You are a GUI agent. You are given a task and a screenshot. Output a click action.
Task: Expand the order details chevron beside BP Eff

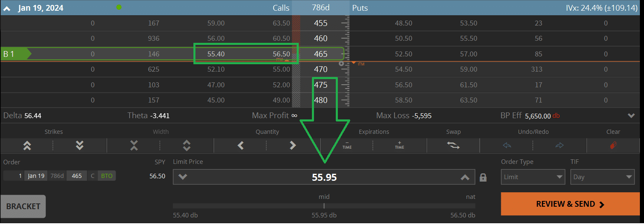pos(631,116)
